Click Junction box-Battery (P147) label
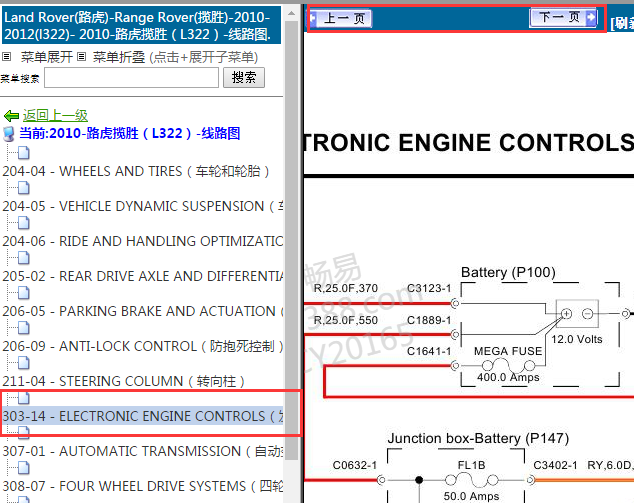 pyautogui.click(x=478, y=438)
